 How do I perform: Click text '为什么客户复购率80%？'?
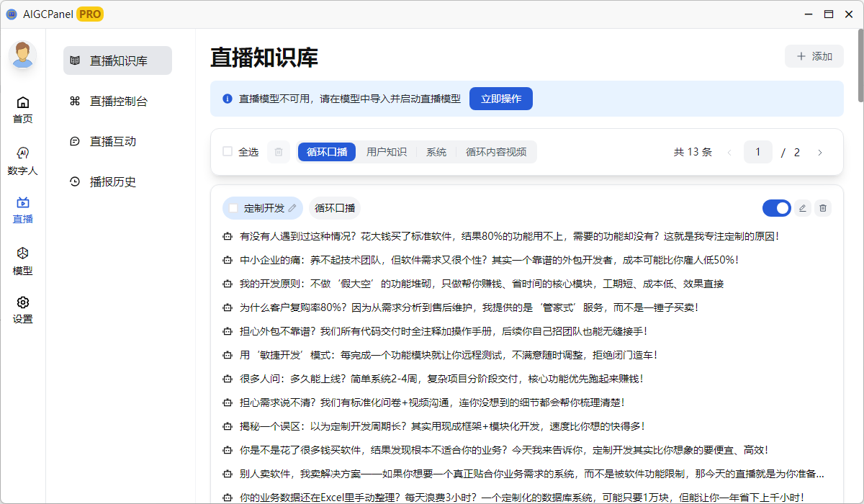294,307
